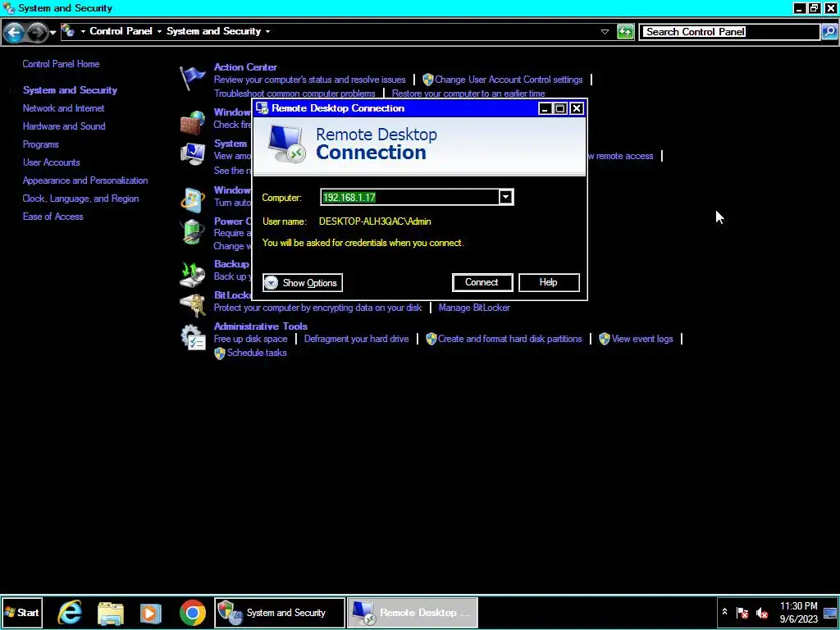Click Control Panel in the breadcrumb
This screenshot has width=840, height=630.
point(121,32)
